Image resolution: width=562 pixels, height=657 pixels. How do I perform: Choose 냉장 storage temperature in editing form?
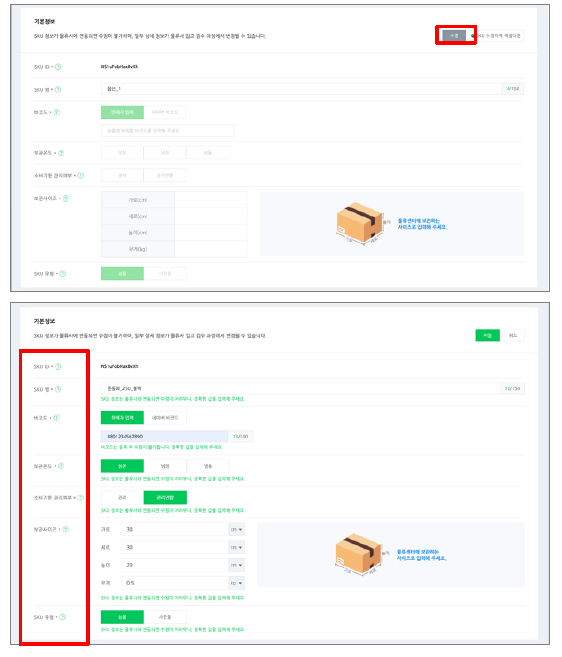[x=165, y=466]
